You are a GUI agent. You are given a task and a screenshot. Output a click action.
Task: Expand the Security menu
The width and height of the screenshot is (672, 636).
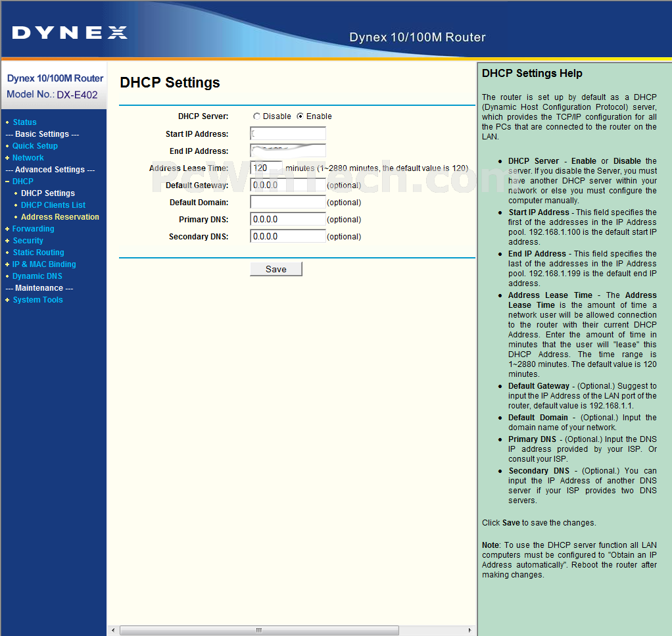[x=28, y=241]
